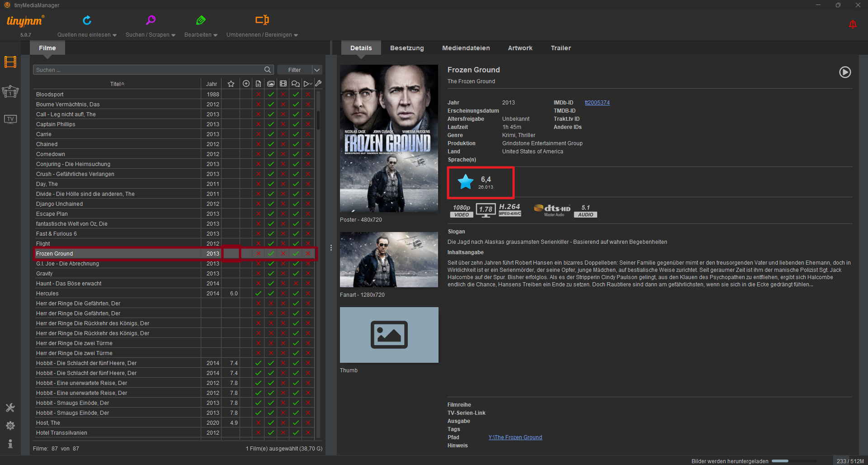
Task: Switch to the Besetzung tab
Action: [x=407, y=48]
